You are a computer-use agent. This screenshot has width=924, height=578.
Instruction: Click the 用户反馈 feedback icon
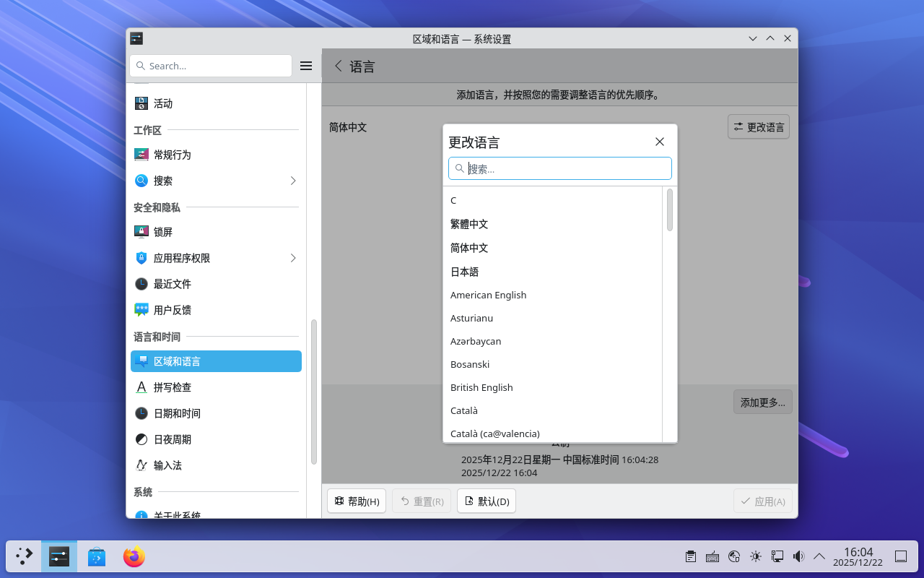(141, 310)
